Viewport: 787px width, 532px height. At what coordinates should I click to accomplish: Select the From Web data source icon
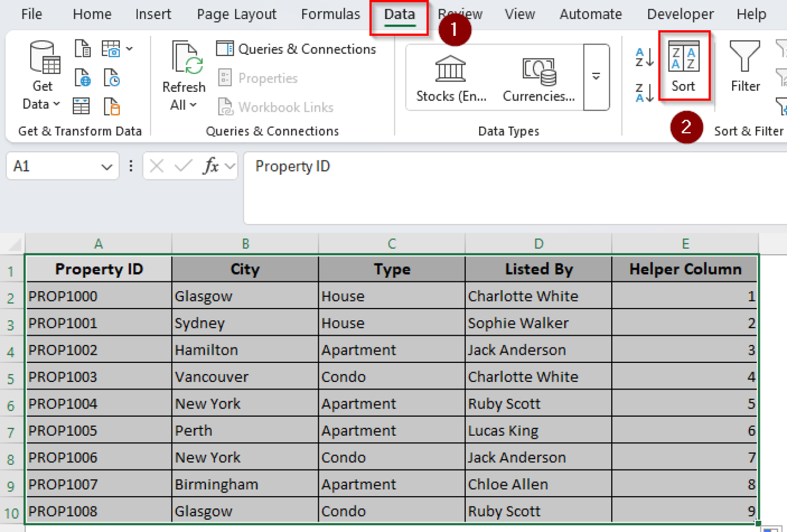82,78
